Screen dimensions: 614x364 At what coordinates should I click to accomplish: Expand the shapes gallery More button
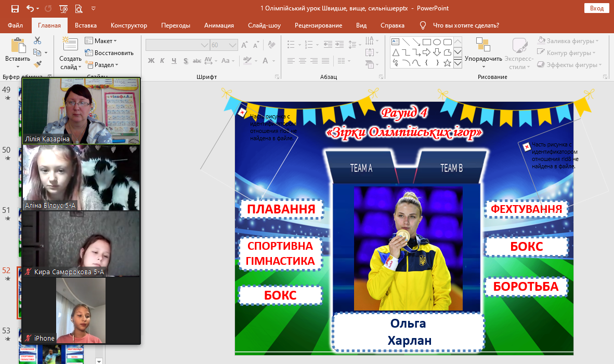(x=458, y=63)
